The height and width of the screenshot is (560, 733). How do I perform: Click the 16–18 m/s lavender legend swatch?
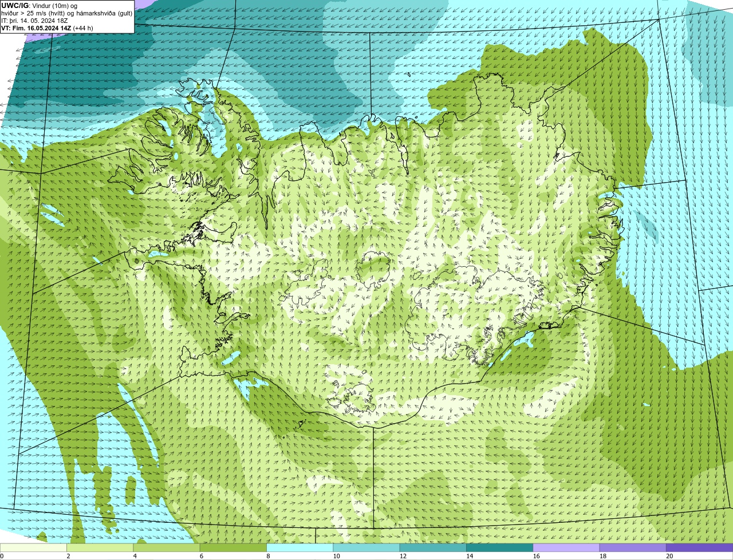tap(566, 547)
